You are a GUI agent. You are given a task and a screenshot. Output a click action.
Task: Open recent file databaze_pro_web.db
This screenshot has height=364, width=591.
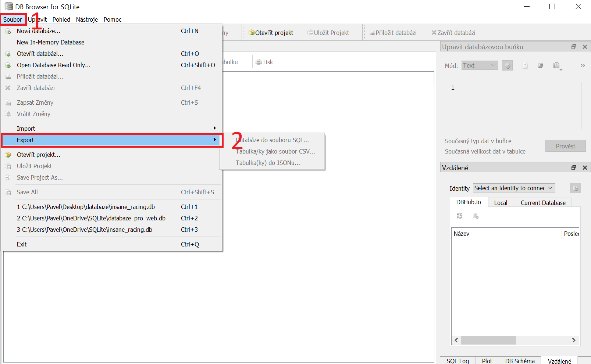click(x=111, y=218)
